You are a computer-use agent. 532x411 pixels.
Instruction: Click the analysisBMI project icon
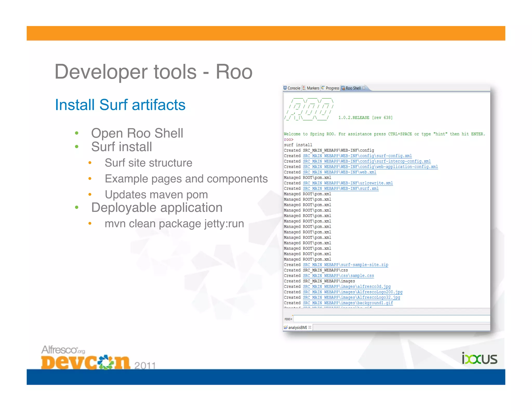pyautogui.click(x=286, y=327)
